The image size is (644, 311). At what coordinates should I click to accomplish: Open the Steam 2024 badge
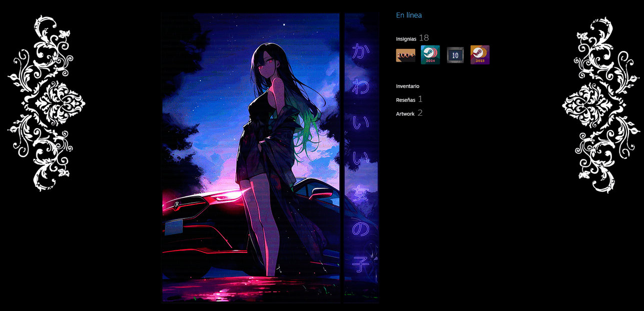coord(430,55)
